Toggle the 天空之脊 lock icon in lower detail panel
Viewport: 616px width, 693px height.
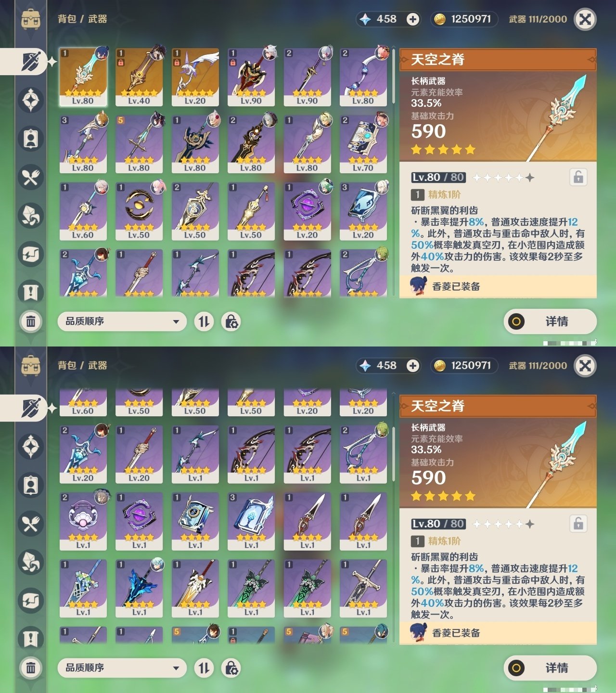[x=578, y=524]
